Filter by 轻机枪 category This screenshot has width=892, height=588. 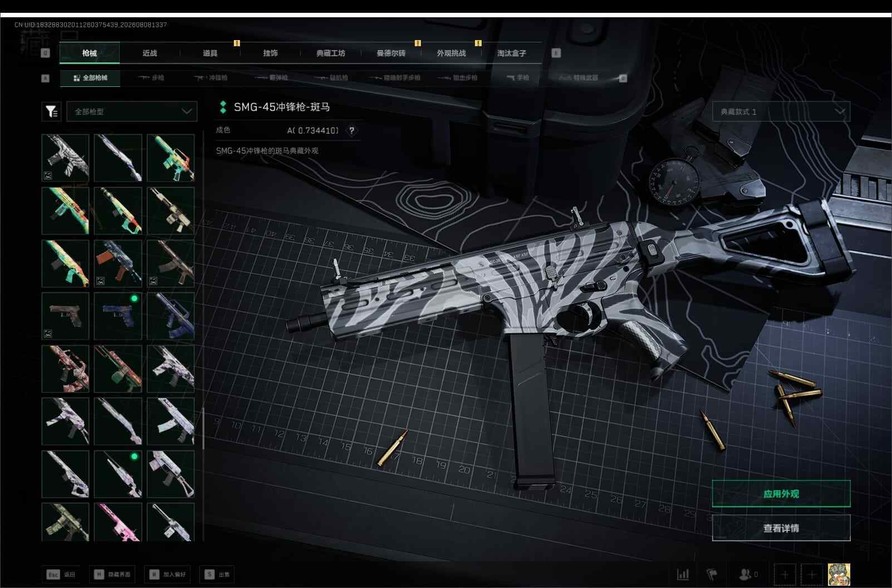pyautogui.click(x=332, y=78)
